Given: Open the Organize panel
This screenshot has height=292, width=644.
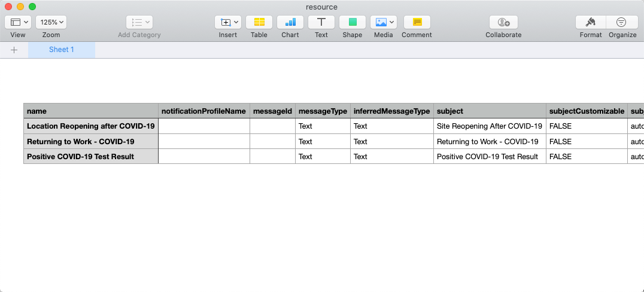Looking at the screenshot, I should 622,22.
